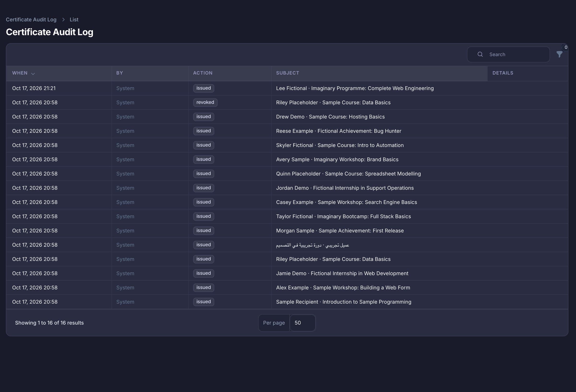This screenshot has width=576, height=392.
Task: Toggle sort arrow on WHEN column
Action: (33, 74)
